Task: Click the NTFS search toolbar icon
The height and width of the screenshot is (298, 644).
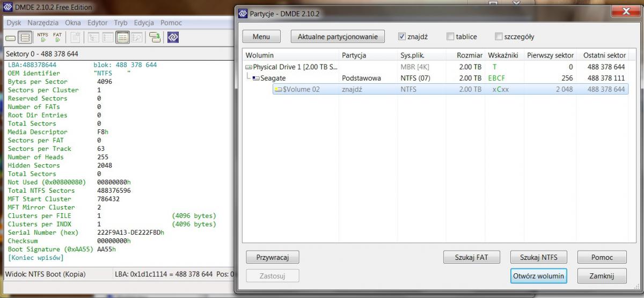Action: (43, 37)
